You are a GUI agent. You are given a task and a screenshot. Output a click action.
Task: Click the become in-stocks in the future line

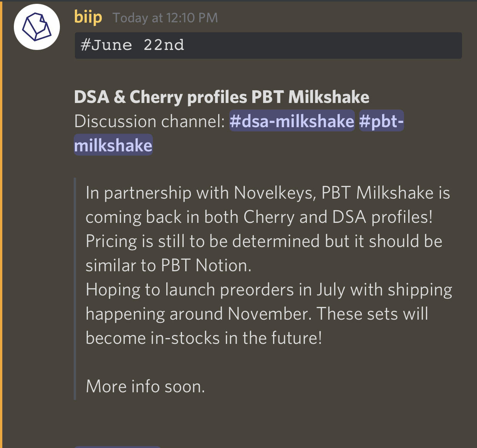click(204, 338)
